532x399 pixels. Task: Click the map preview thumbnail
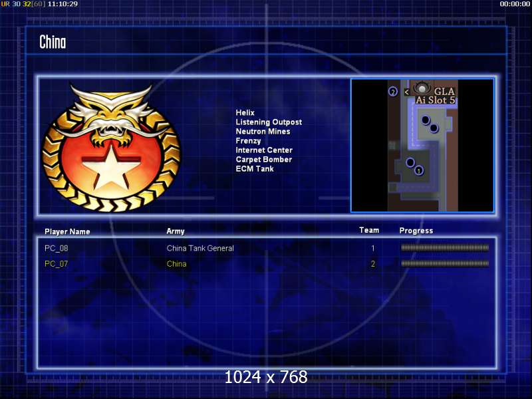pyautogui.click(x=422, y=146)
